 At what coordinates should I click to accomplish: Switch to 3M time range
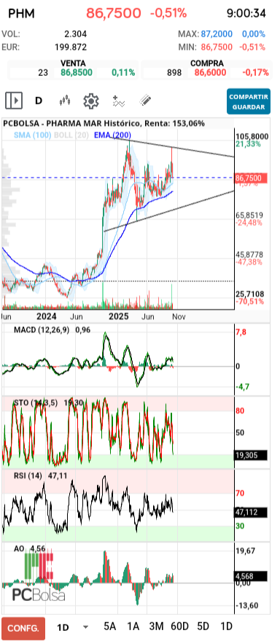[157, 626]
